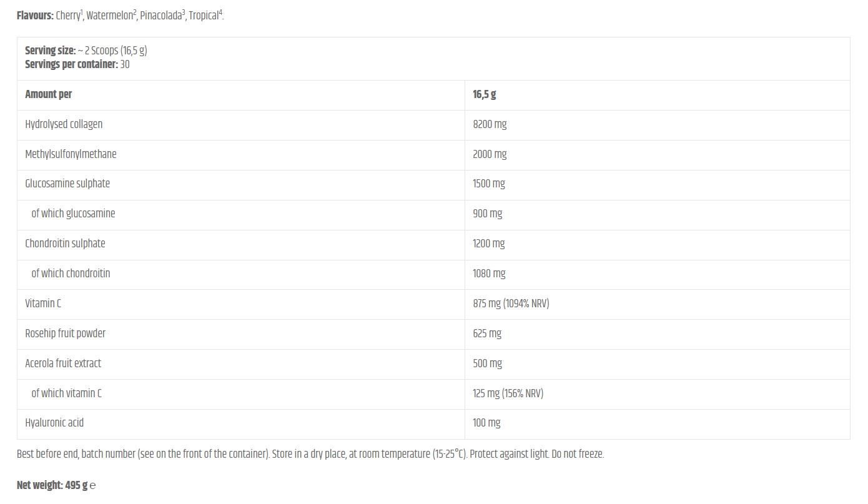The height and width of the screenshot is (504, 868).
Task: Click the 'Chondroitin sulphate' row label
Action: tap(65, 244)
